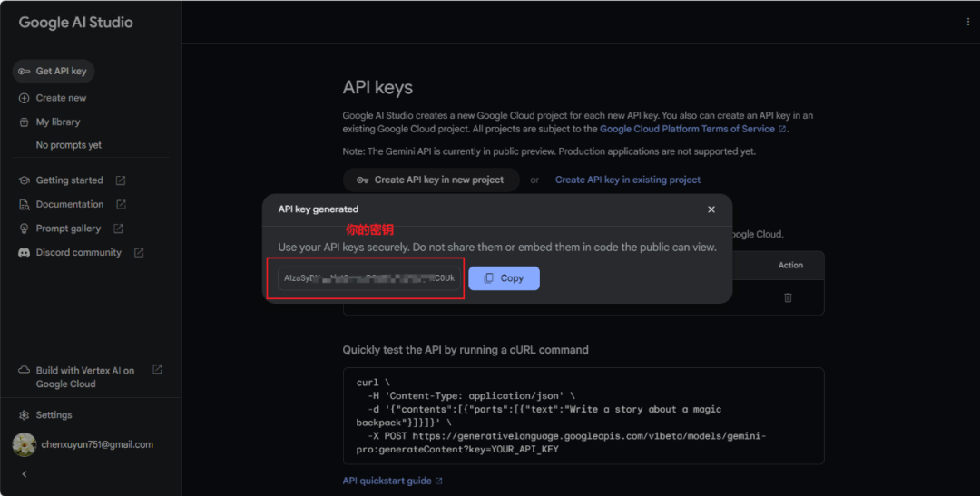This screenshot has width=980, height=496.
Task: Click the cURL command code block
Action: (x=583, y=416)
